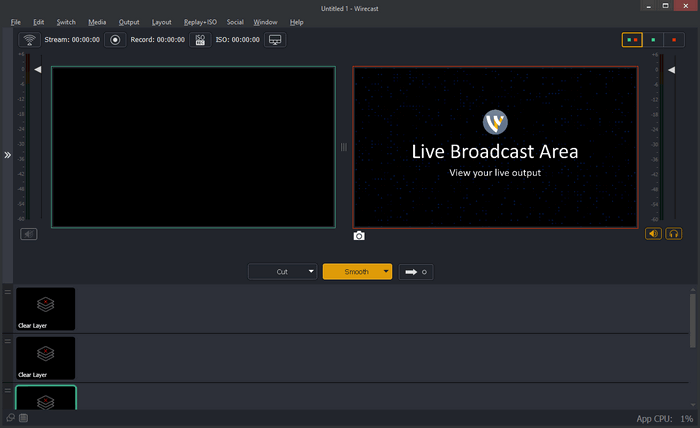Toggle the preview audio mute button
Viewport: 700px width, 428px height.
(29, 234)
